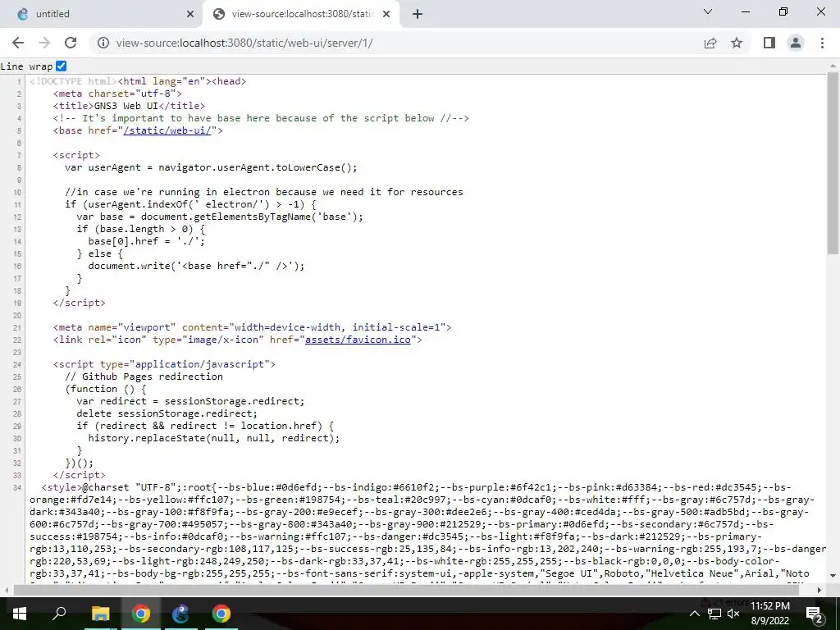The height and width of the screenshot is (630, 840).
Task: Click the navigator.userAgent.toLowerCase() line
Action: point(211,167)
